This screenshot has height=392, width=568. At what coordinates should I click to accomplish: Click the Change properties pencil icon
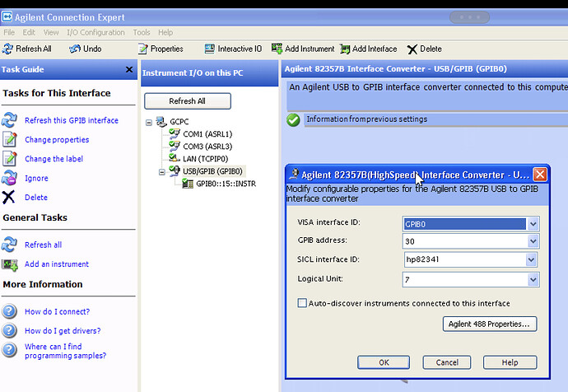tap(10, 139)
